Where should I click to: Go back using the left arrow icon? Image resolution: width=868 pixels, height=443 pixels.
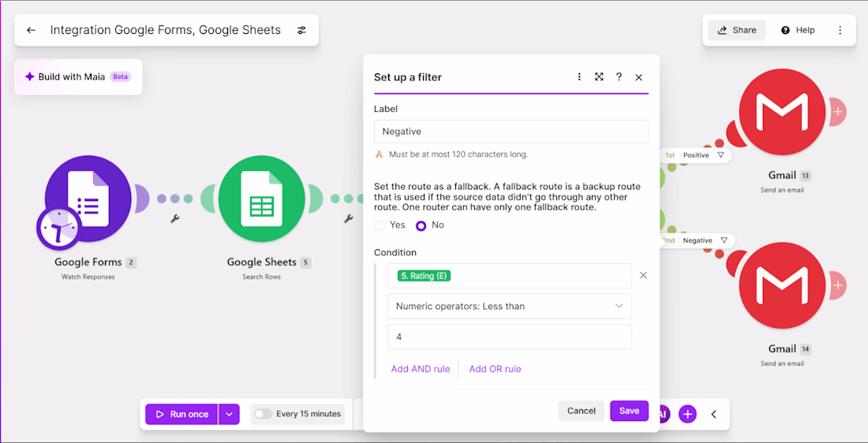[31, 31]
